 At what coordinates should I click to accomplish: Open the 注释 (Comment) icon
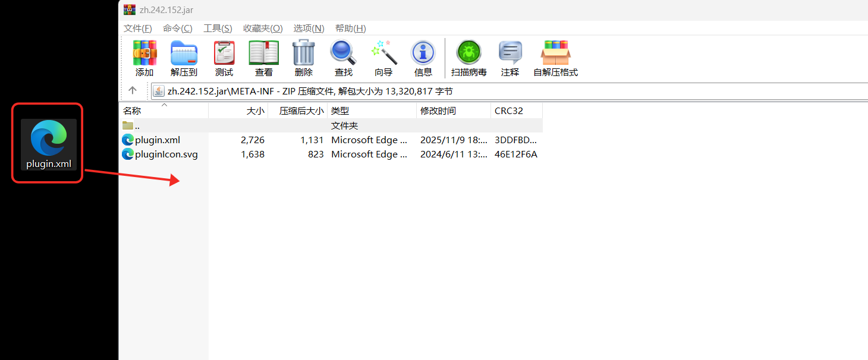tap(510, 58)
